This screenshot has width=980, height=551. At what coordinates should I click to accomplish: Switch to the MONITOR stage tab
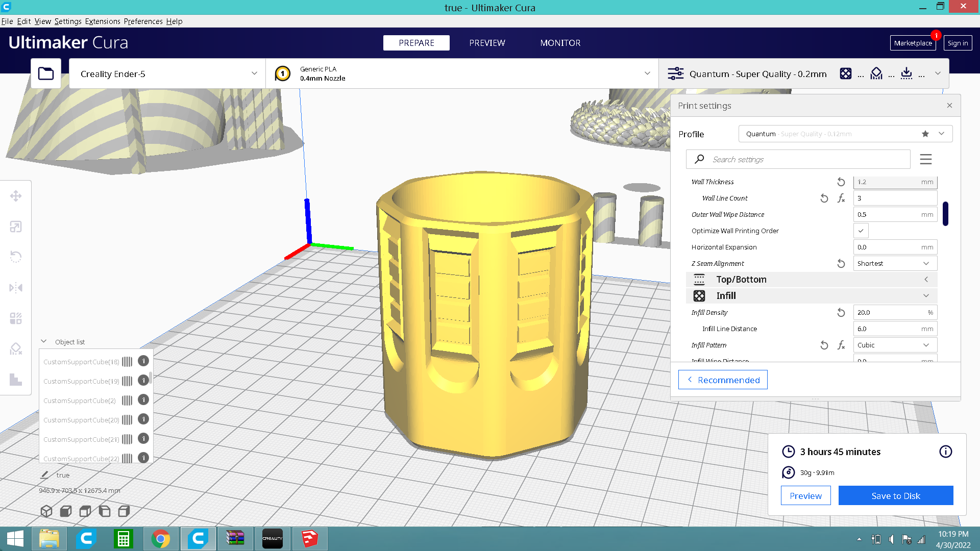pos(560,43)
